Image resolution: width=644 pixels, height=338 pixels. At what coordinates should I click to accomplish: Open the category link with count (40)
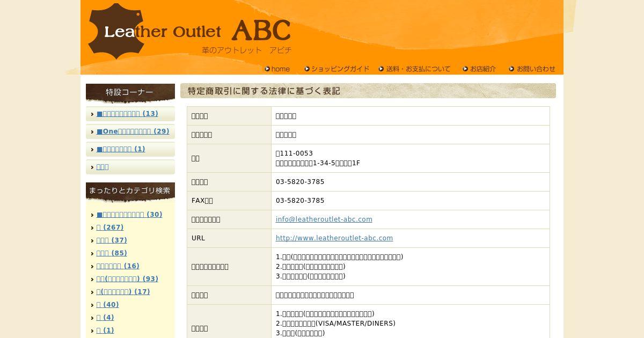coord(108,305)
